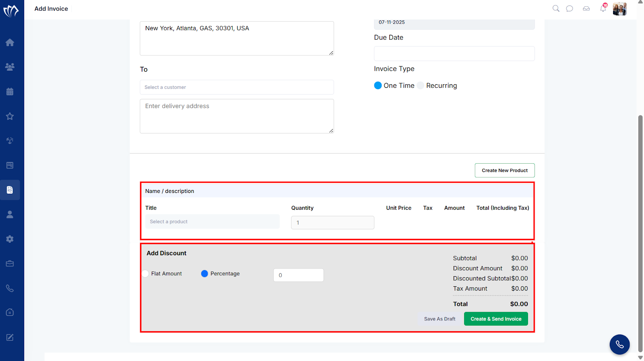644x361 pixels.
Task: Choose Flat Amount discount option
Action: (x=145, y=273)
